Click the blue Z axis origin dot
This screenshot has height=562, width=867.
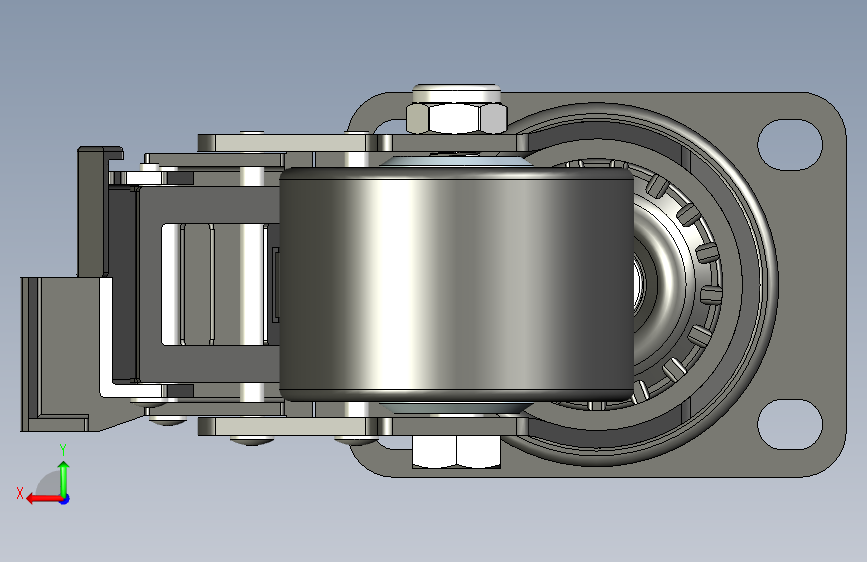(x=65, y=499)
